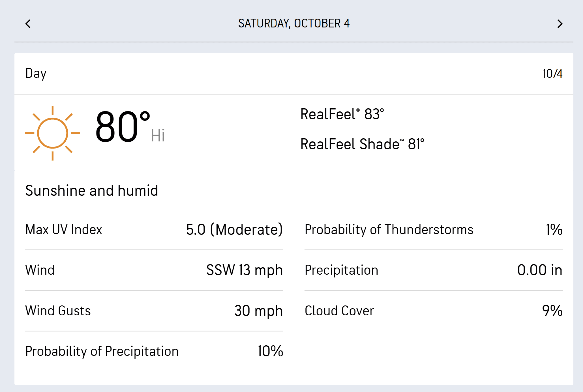This screenshot has width=583, height=392.
Task: Click the Sunshine and humid description
Action: point(92,191)
